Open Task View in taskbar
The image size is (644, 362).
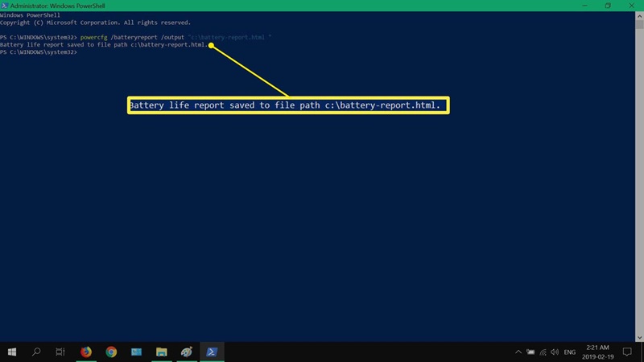point(60,352)
